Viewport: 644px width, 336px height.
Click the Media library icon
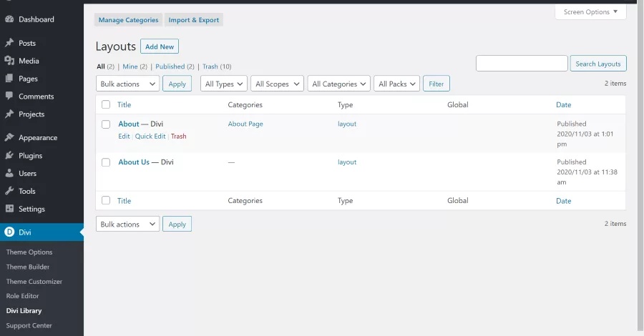click(x=9, y=61)
